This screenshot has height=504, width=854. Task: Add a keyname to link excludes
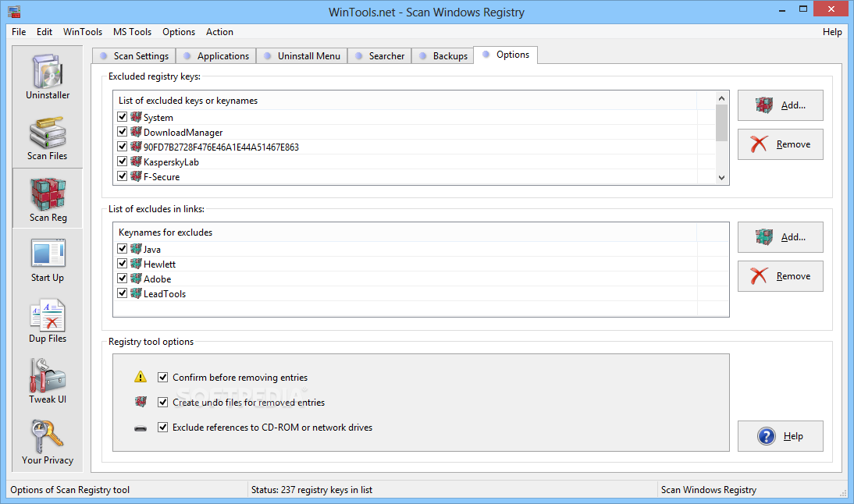point(781,236)
